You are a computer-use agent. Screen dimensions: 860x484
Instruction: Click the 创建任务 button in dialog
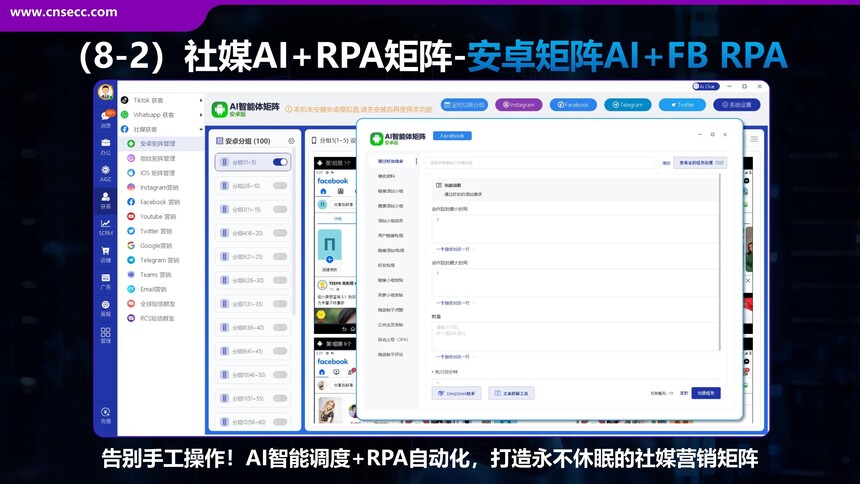tap(705, 393)
